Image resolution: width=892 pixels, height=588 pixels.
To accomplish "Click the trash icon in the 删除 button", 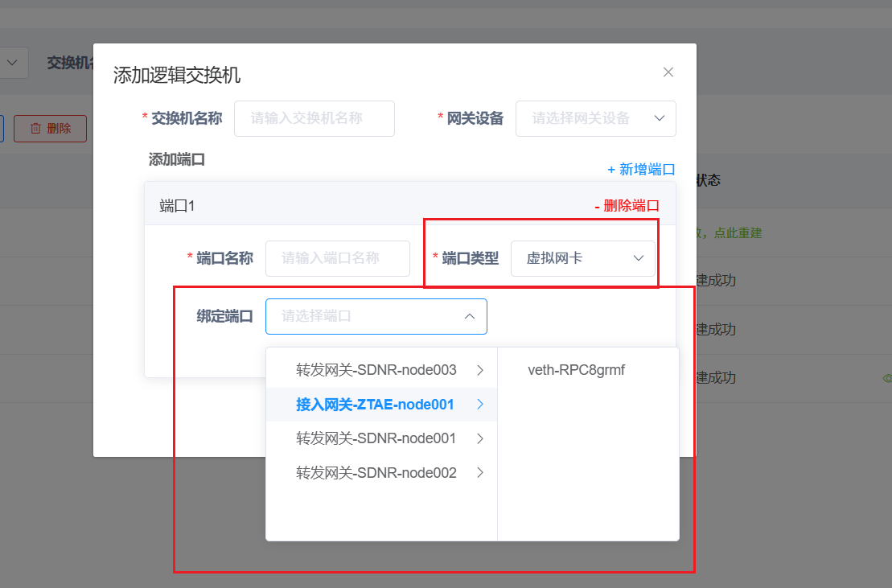I will [x=36, y=128].
